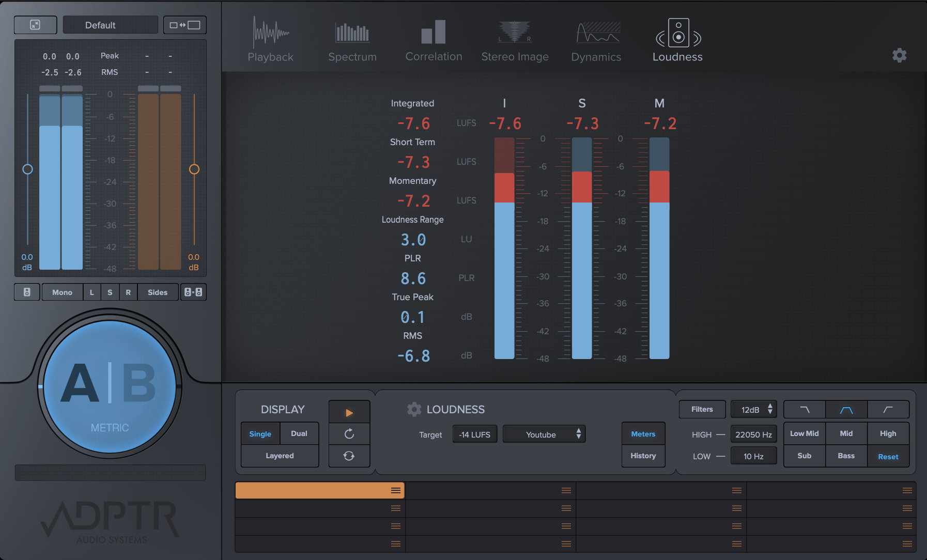Click the HIGH 22050 Hz frequency field
This screenshot has width=927, height=560.
point(753,434)
